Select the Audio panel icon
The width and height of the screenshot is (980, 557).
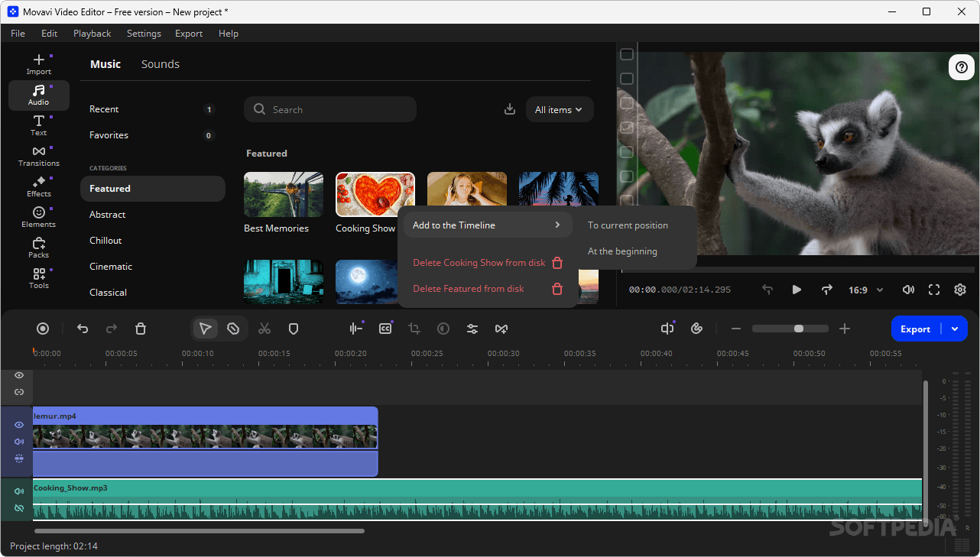pyautogui.click(x=39, y=96)
